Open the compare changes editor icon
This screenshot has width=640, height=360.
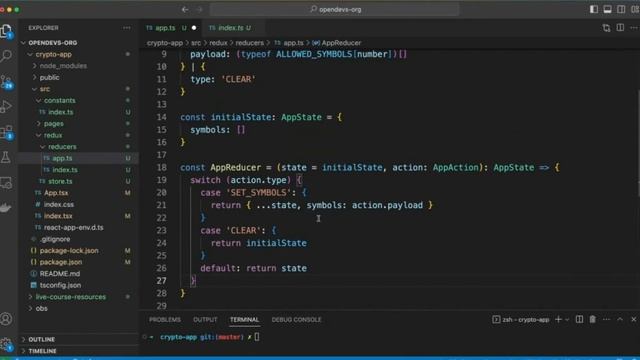click(x=606, y=28)
